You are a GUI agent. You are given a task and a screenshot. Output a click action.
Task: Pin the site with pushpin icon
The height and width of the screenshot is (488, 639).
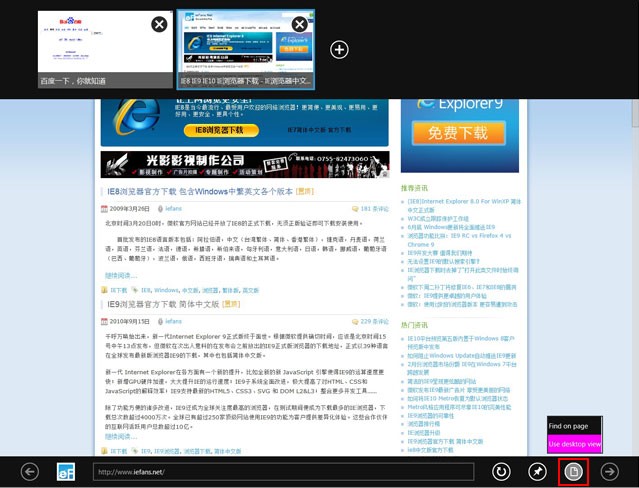coord(537,472)
